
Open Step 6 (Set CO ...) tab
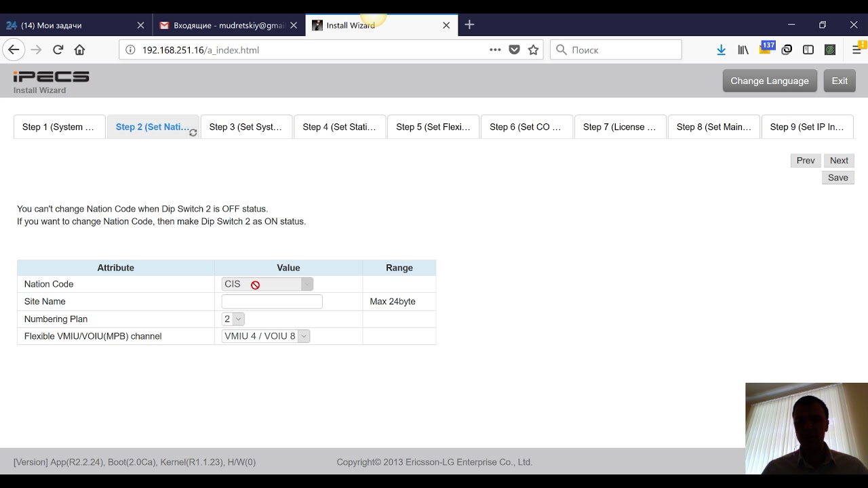click(528, 127)
